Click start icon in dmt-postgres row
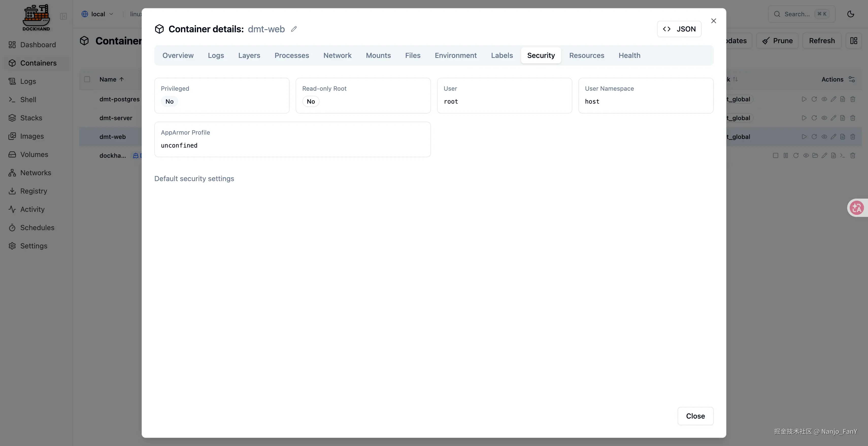 point(804,99)
